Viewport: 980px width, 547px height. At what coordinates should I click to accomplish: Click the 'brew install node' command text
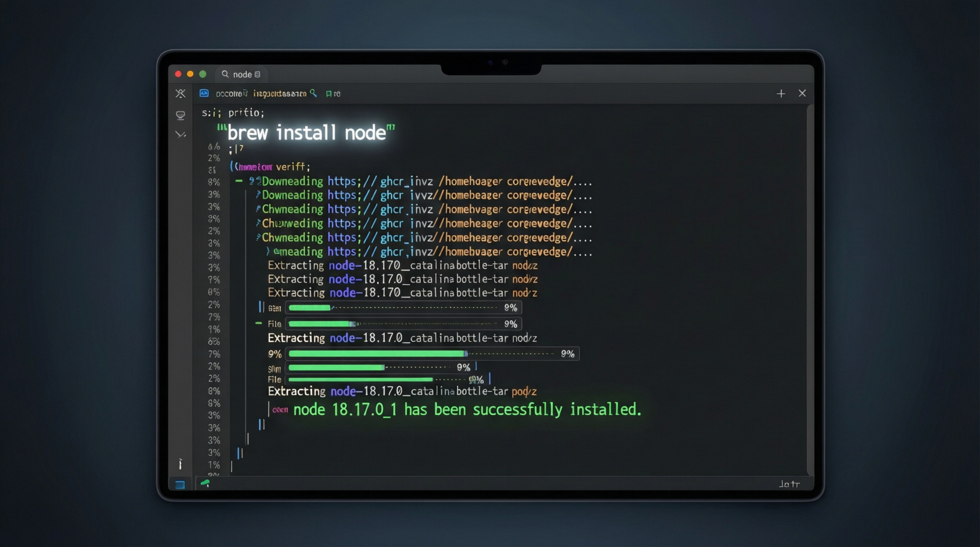pos(306,133)
